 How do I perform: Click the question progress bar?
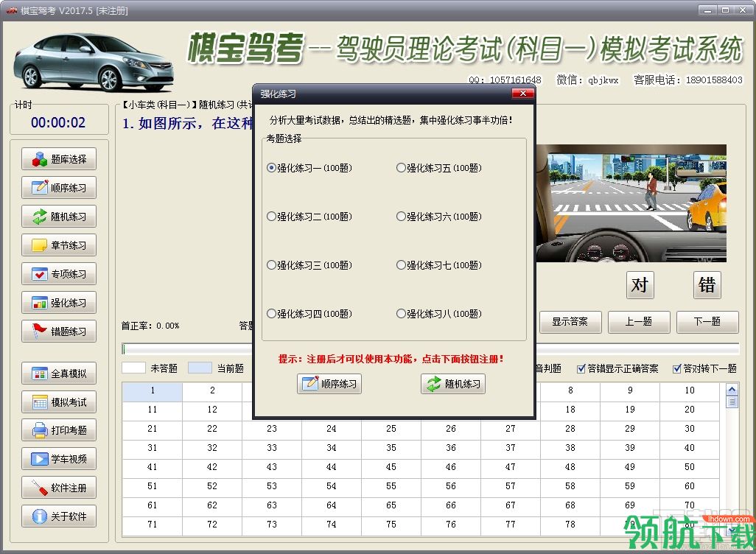coord(430,348)
